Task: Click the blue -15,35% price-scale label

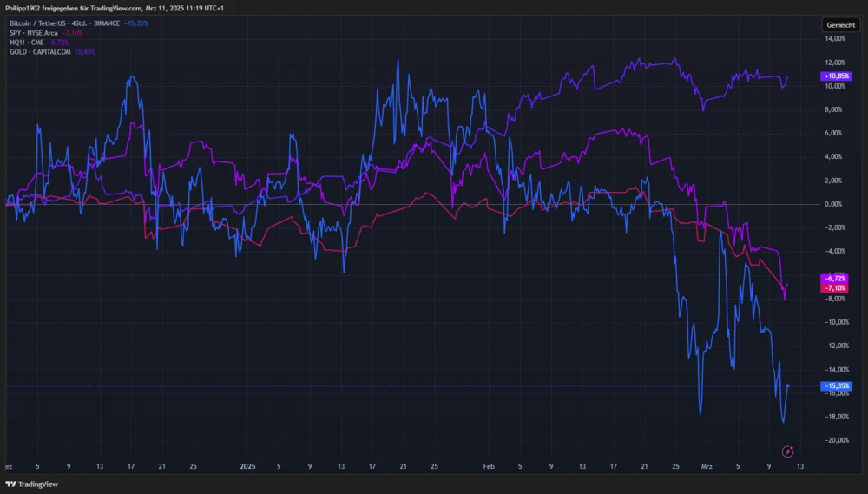Action: 836,386
